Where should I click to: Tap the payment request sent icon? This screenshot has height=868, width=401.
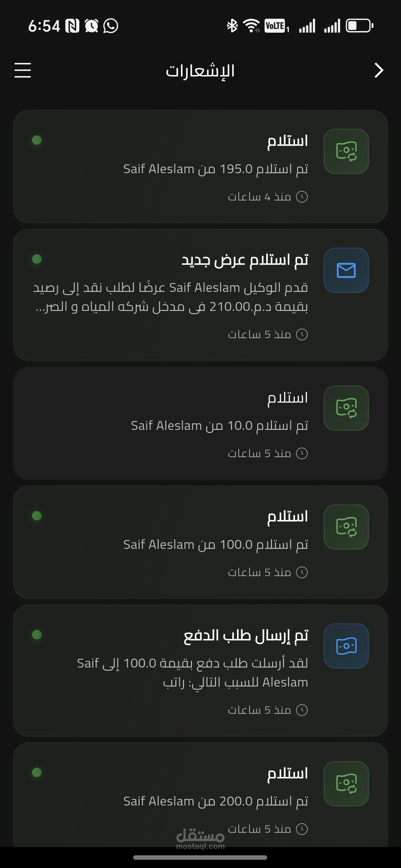click(x=346, y=646)
